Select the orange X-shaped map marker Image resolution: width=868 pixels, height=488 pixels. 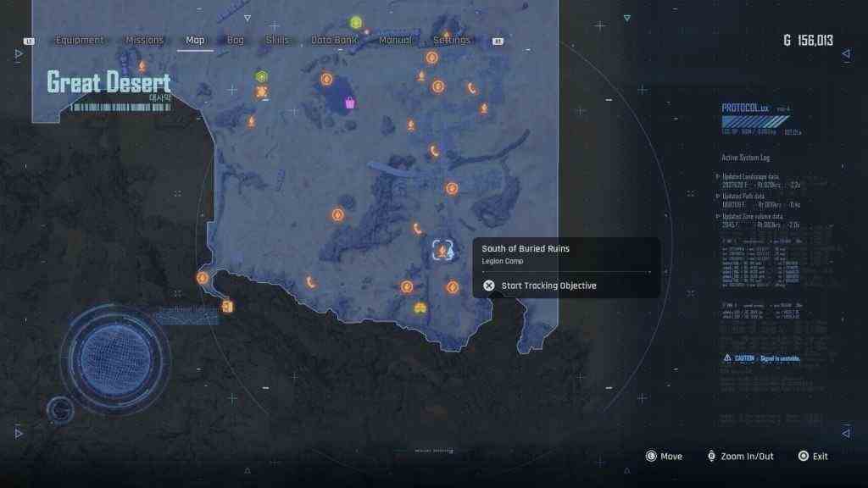coord(262,91)
